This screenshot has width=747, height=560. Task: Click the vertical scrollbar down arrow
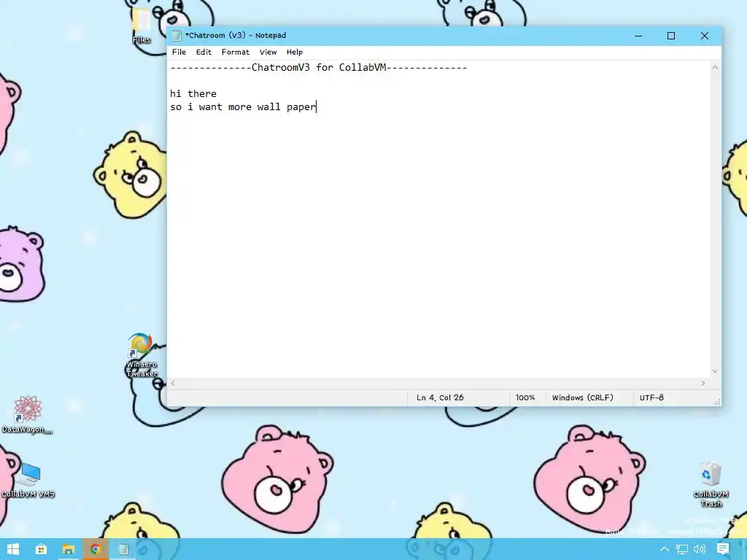715,371
